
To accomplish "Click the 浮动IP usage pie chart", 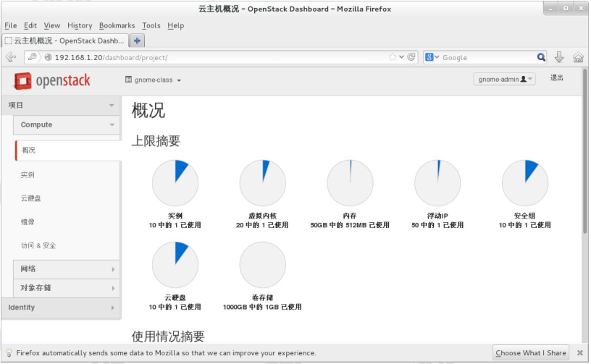I will tap(437, 183).
